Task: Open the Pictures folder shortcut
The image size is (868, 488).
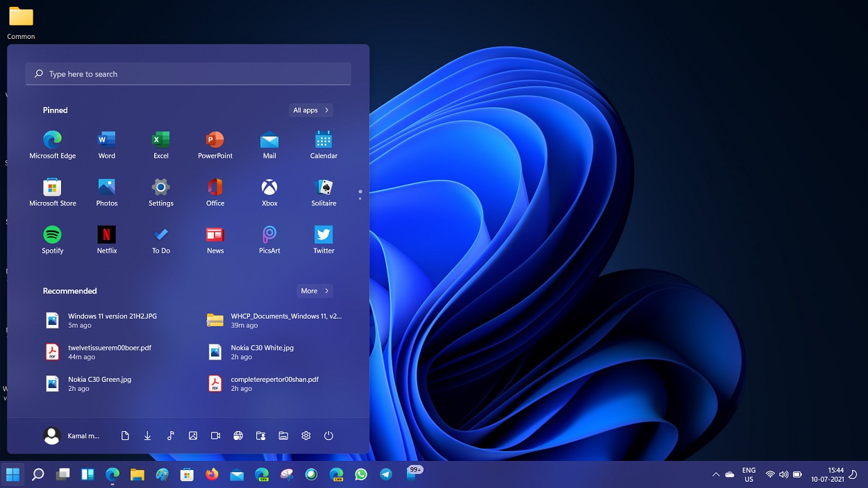Action: pos(192,435)
